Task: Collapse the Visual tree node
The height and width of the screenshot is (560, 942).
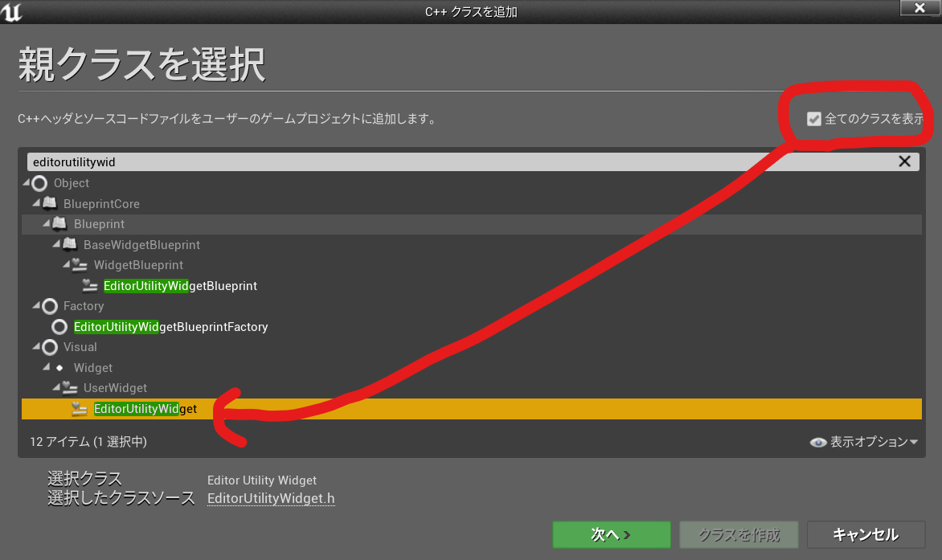Action: [37, 346]
